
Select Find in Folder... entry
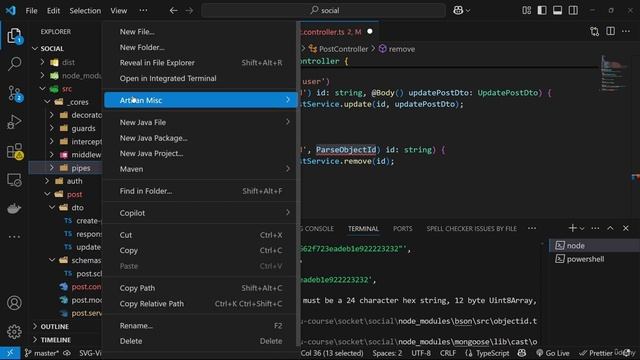click(200, 191)
